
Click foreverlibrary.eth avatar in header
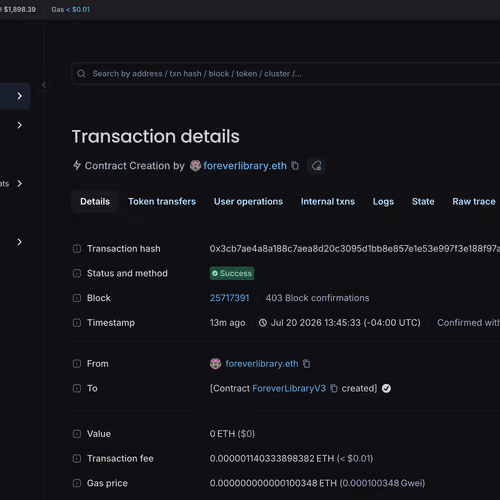pyautogui.click(x=195, y=166)
